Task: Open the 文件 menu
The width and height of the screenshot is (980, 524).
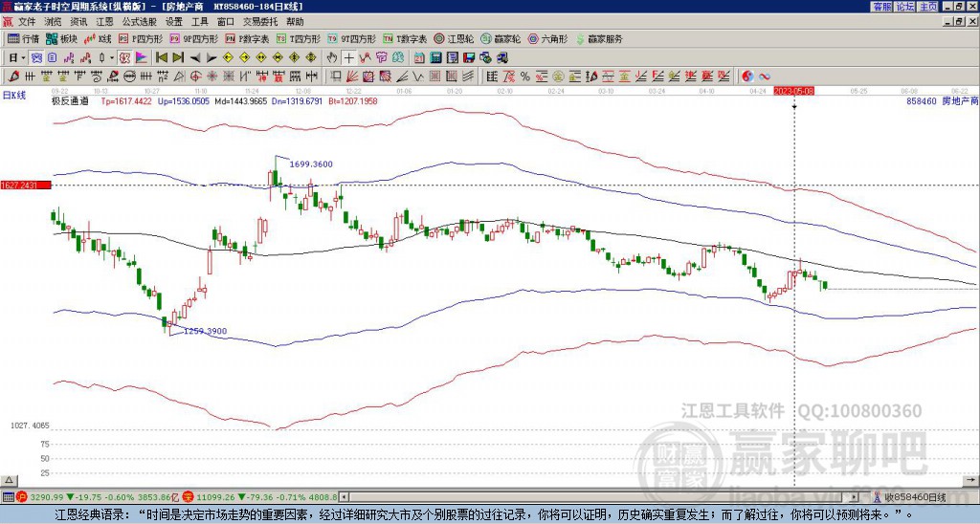Action: (x=27, y=22)
